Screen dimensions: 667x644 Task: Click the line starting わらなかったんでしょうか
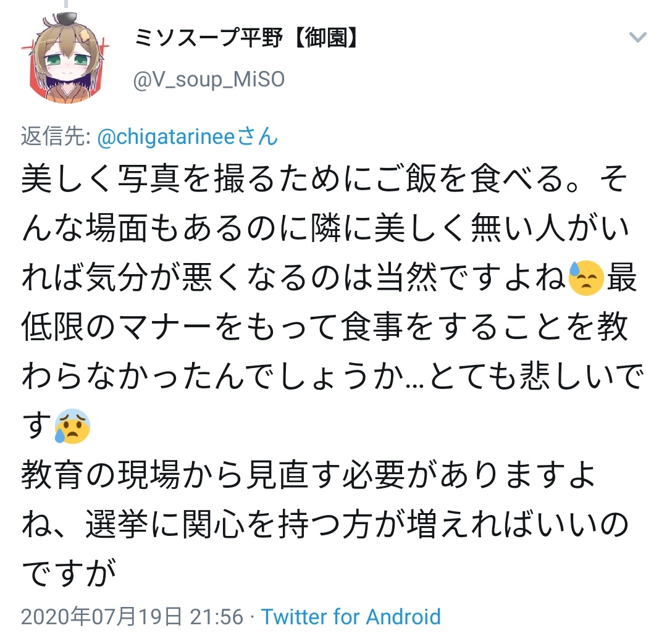coord(333,376)
